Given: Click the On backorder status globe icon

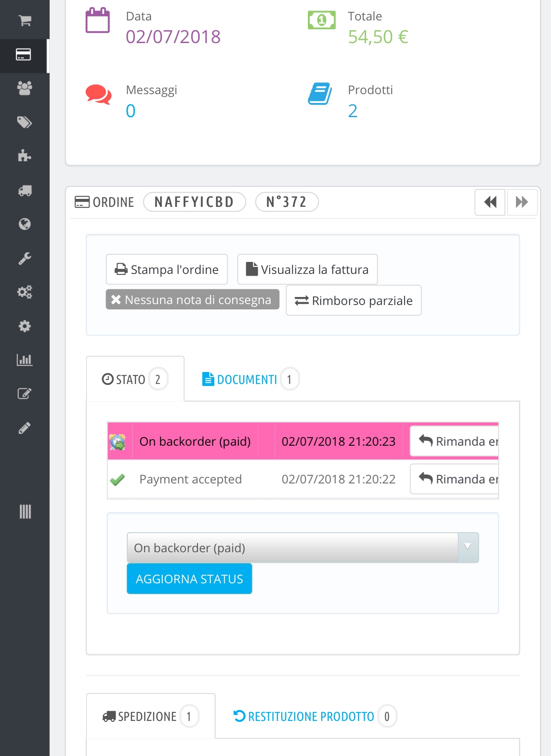Looking at the screenshot, I should tap(118, 442).
